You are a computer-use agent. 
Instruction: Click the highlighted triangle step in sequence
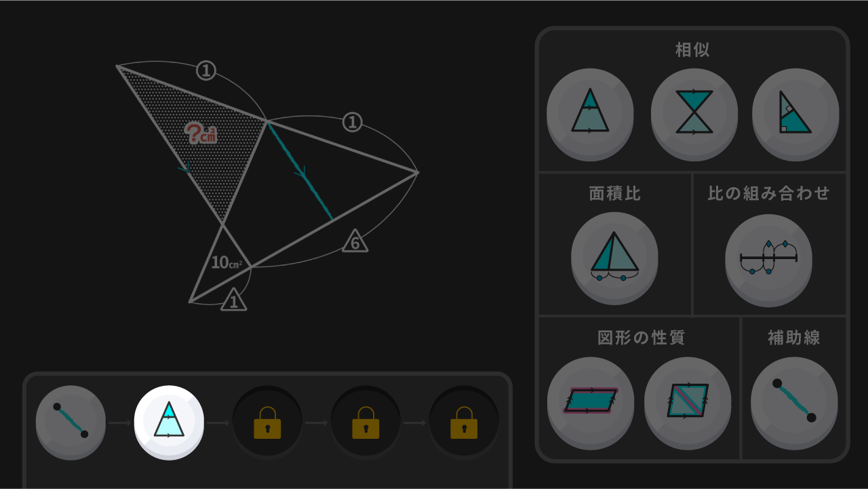(169, 421)
